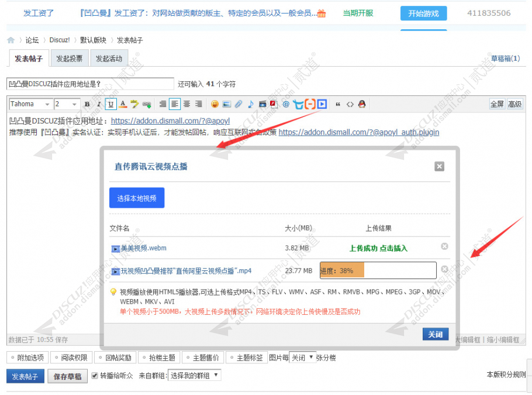Viewport: 532px width, 395px height.
Task: Insert audio using the music note icon
Action: pyautogui.click(x=250, y=104)
